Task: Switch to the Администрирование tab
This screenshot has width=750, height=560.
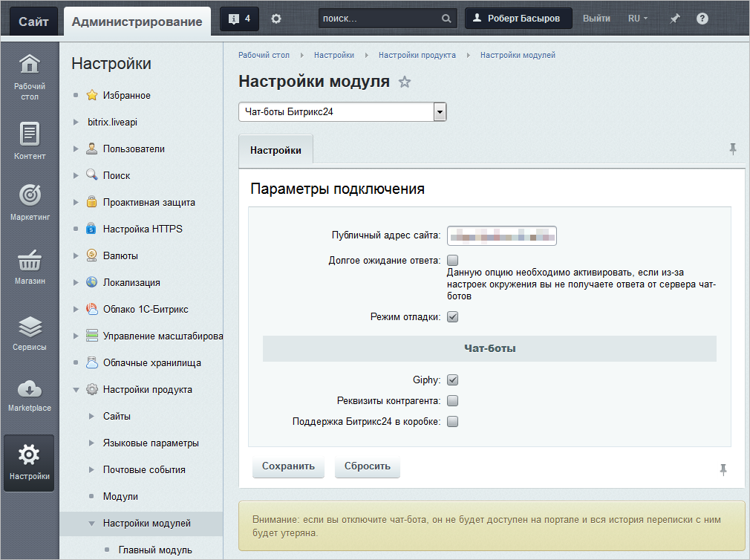Action: tap(137, 22)
